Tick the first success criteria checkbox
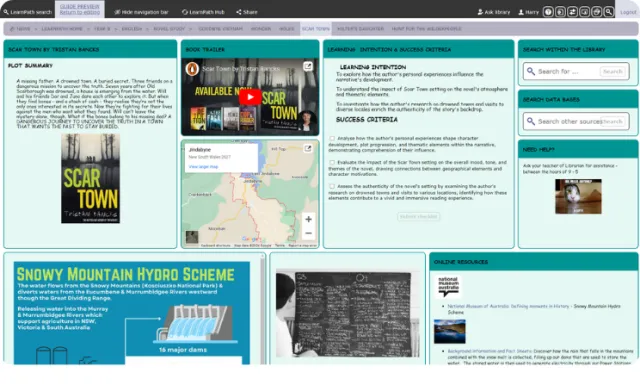 pos(332,138)
